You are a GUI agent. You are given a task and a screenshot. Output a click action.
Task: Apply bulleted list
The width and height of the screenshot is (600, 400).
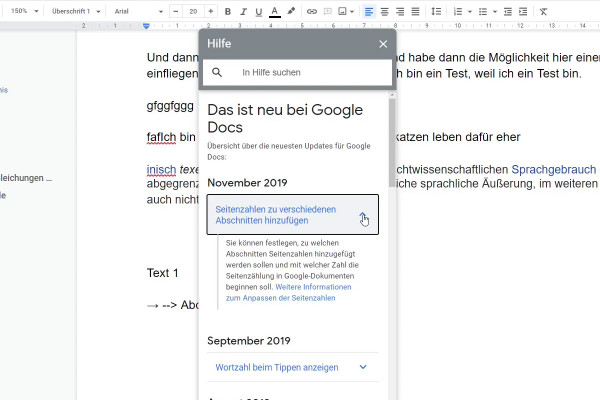483,11
